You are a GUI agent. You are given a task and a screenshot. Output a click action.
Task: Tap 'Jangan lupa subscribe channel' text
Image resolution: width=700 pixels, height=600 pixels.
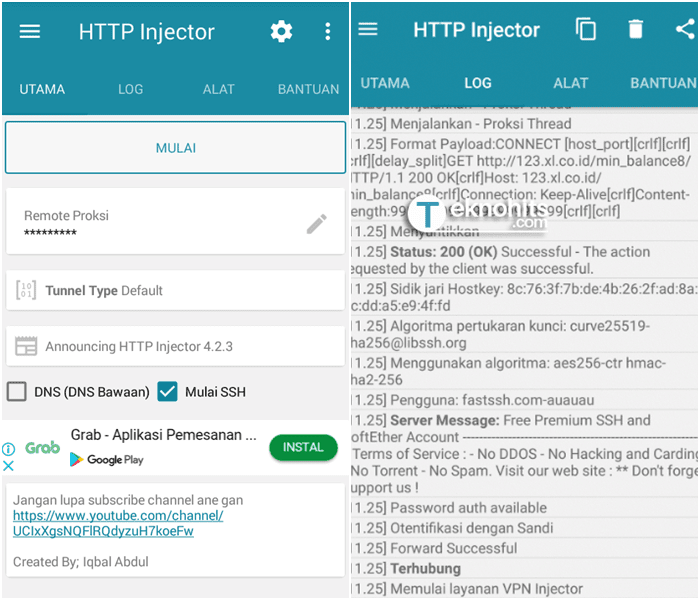(x=128, y=500)
